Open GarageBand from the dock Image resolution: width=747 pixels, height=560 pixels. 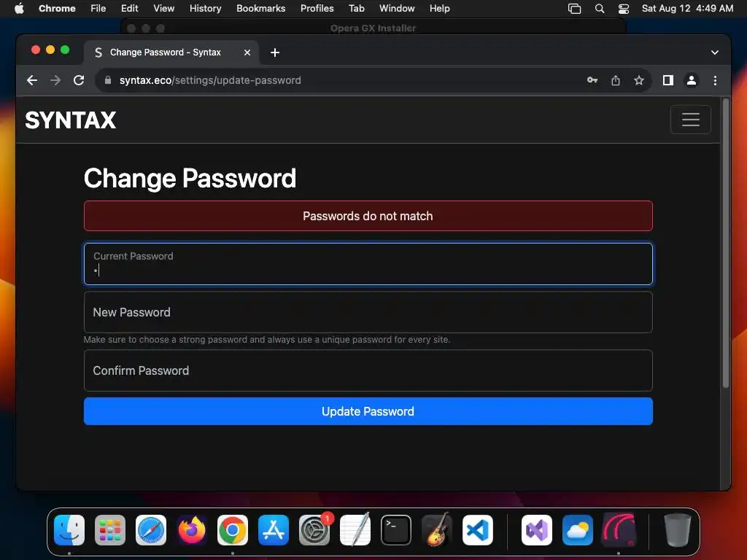coord(437,530)
